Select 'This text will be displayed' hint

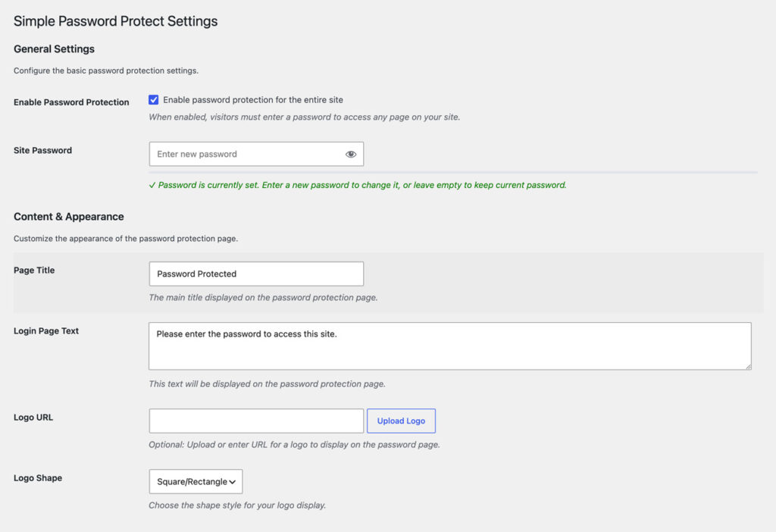[268, 384]
